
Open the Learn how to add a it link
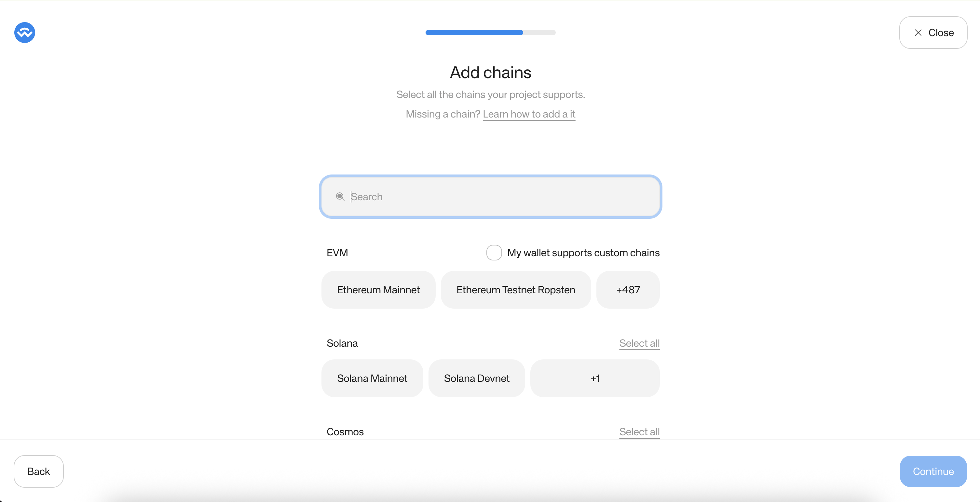coord(529,114)
